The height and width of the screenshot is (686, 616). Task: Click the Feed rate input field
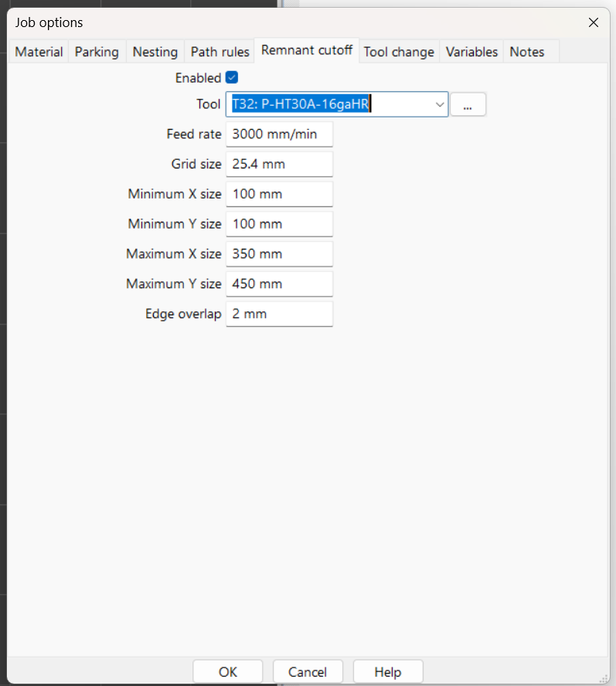point(278,134)
